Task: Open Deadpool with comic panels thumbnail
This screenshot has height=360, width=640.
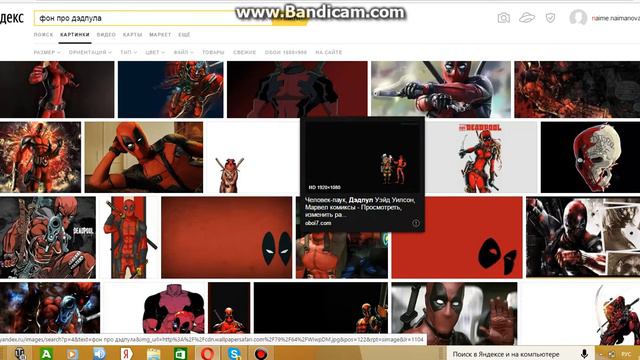Action: point(583,238)
